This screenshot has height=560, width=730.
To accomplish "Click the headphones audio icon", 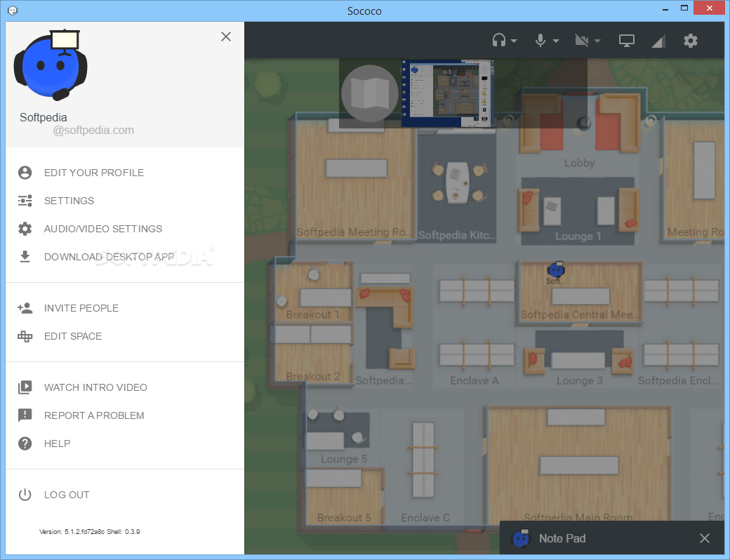I will [x=499, y=41].
